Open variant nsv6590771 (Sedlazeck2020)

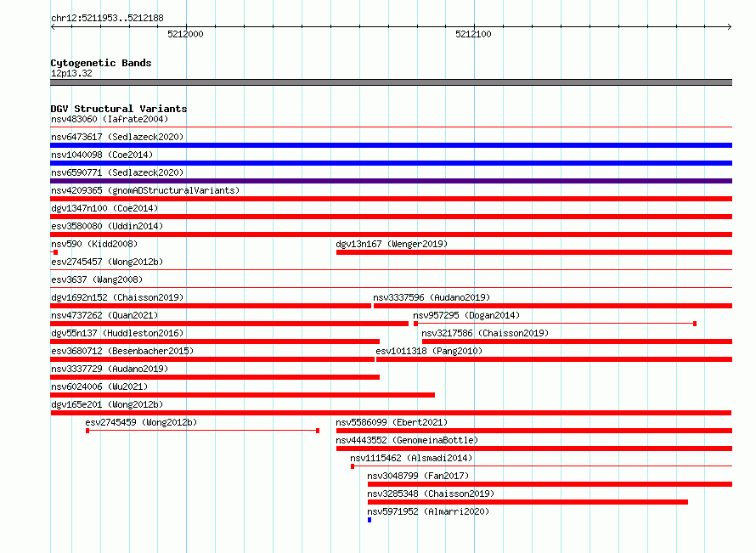pyautogui.click(x=117, y=172)
